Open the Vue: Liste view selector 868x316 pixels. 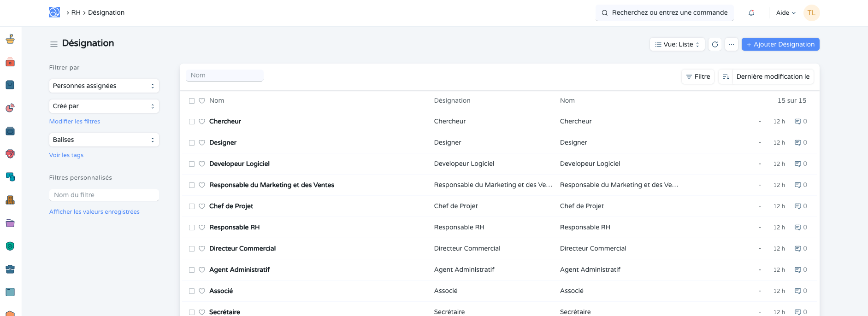coord(677,44)
